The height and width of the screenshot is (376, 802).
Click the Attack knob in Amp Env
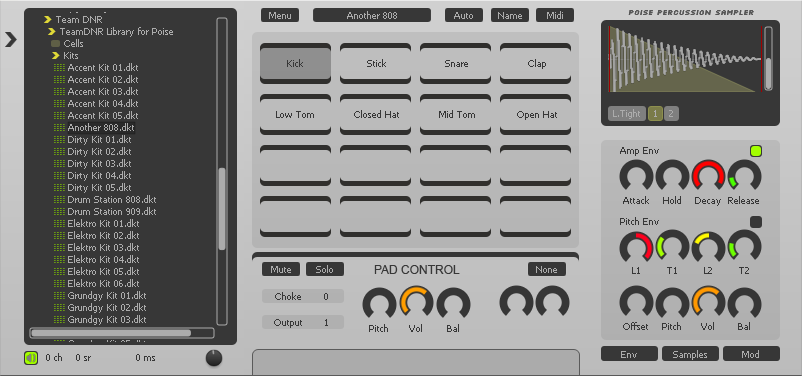click(636, 176)
